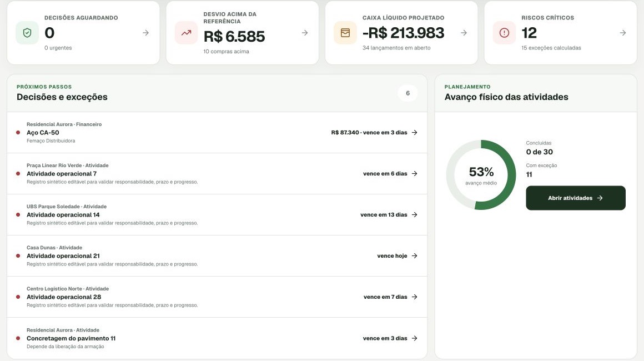This screenshot has height=361, width=644.
Task: Open Aço CA-50 row arrow
Action: (x=414, y=133)
